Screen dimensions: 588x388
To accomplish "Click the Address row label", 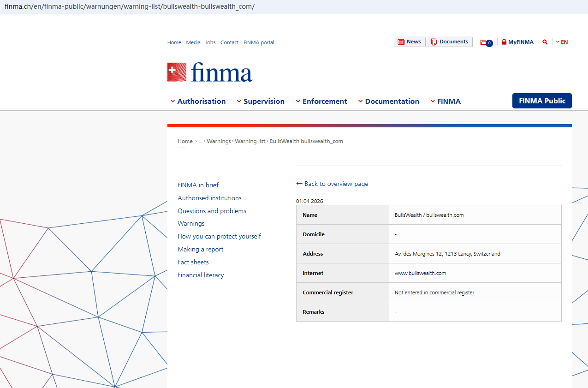I will [x=313, y=254].
